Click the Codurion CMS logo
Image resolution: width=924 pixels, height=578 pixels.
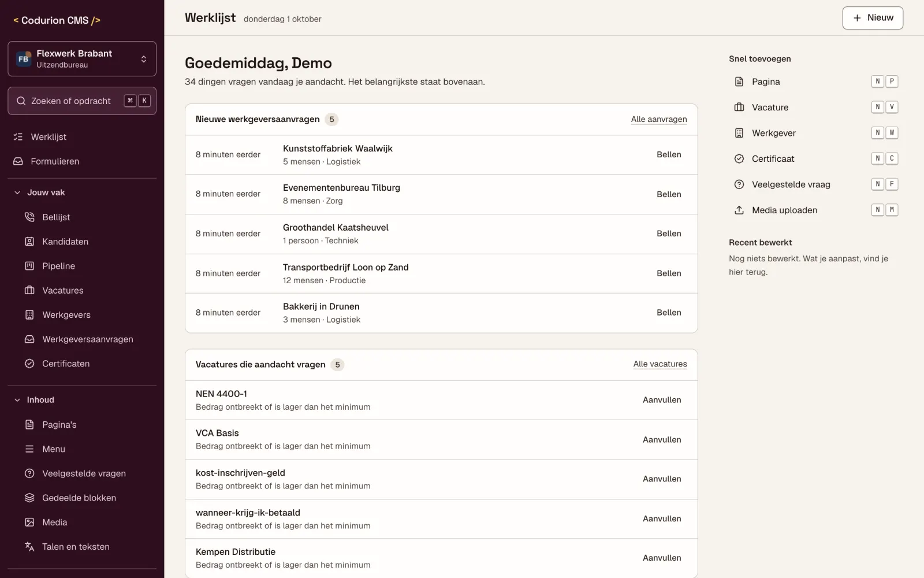click(x=57, y=20)
